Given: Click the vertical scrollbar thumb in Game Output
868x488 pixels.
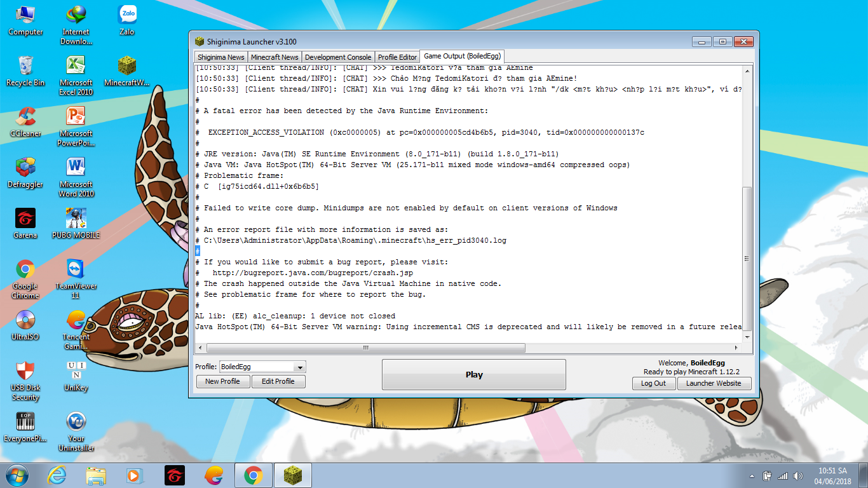Looking at the screenshot, I should click(x=747, y=259).
